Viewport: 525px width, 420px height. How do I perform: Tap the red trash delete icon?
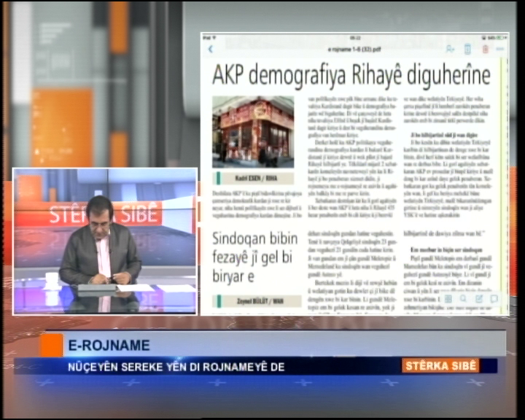(485, 50)
